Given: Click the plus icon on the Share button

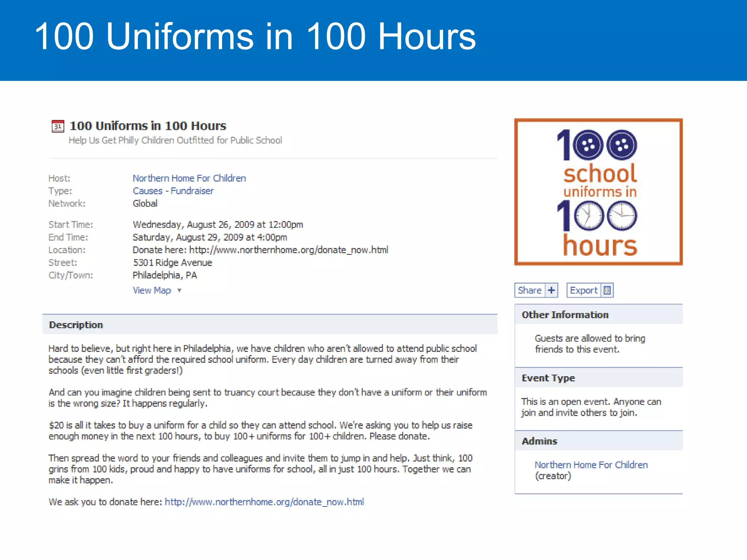Looking at the screenshot, I should point(551,290).
